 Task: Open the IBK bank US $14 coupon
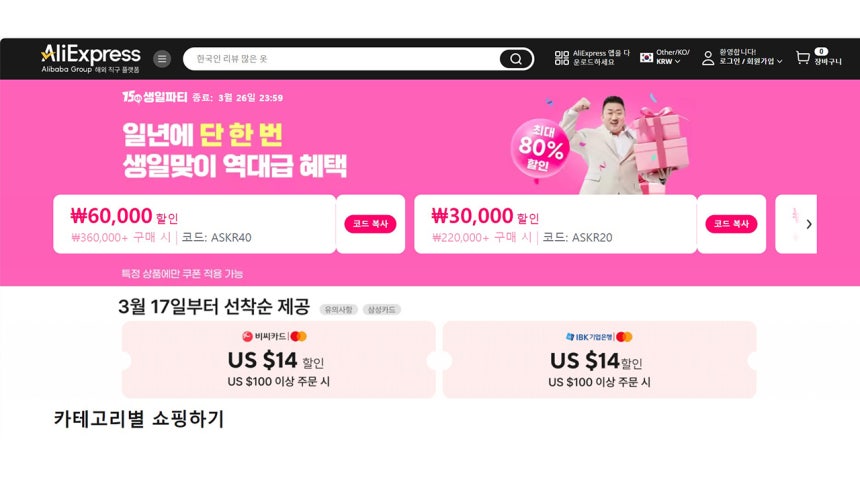point(599,359)
